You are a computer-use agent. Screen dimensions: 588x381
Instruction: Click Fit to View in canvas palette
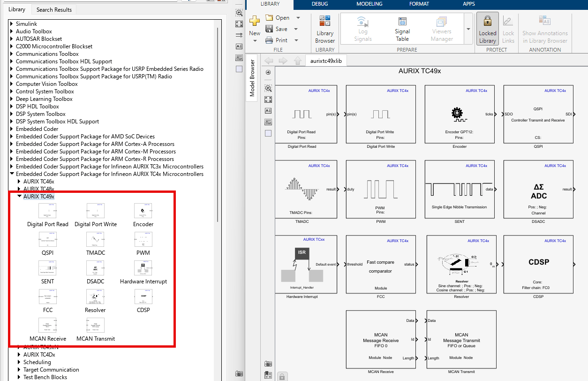(x=268, y=99)
